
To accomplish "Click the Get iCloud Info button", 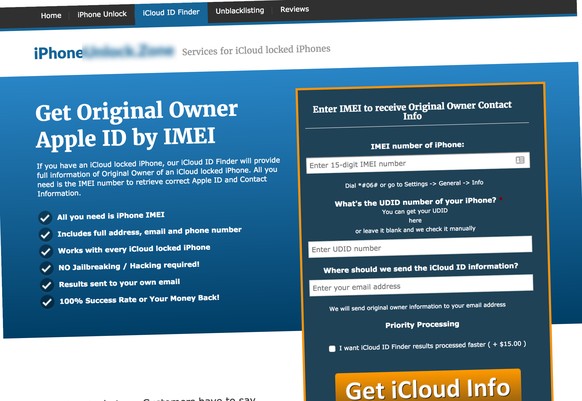I will (x=428, y=386).
